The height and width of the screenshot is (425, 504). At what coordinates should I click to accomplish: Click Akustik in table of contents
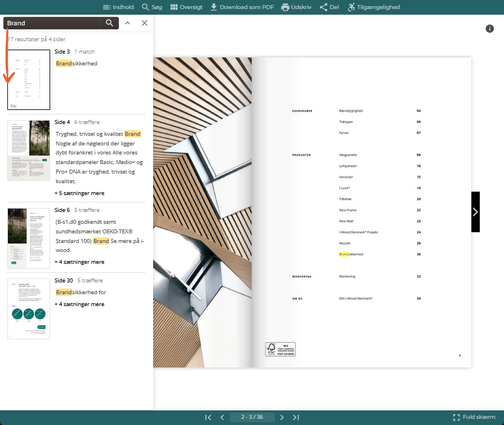[345, 244]
